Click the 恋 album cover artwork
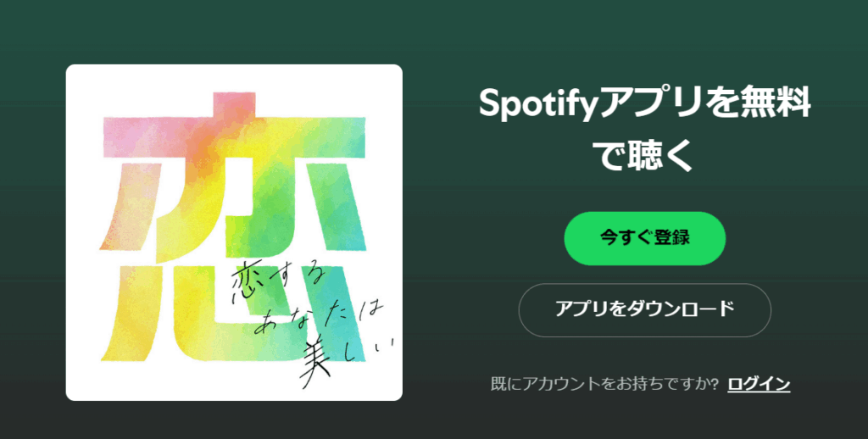The height and width of the screenshot is (439, 868). point(234,232)
